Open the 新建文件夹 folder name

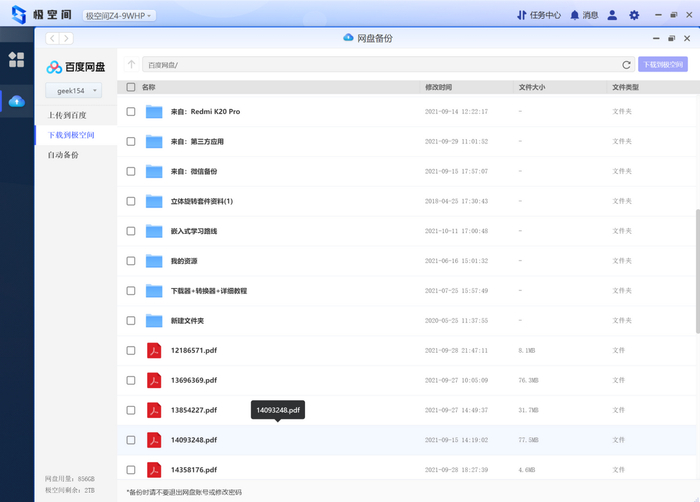pos(188,321)
